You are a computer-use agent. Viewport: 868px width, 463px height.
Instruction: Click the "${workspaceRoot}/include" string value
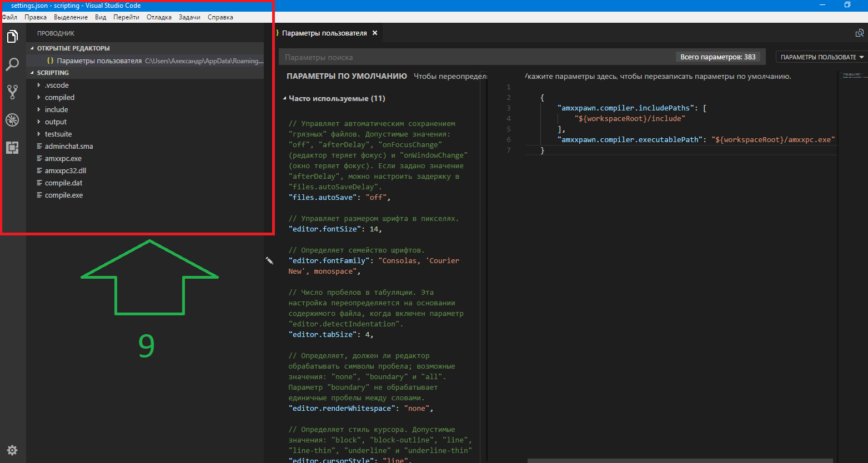(630, 119)
